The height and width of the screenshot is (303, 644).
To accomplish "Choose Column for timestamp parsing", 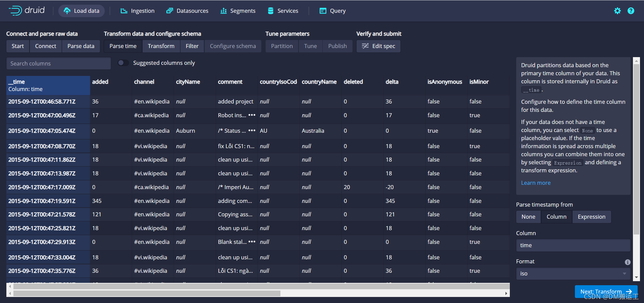I will coord(556,217).
